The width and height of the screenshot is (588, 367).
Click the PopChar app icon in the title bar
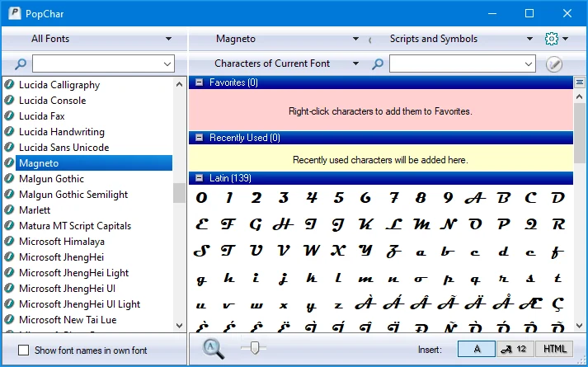[15, 13]
